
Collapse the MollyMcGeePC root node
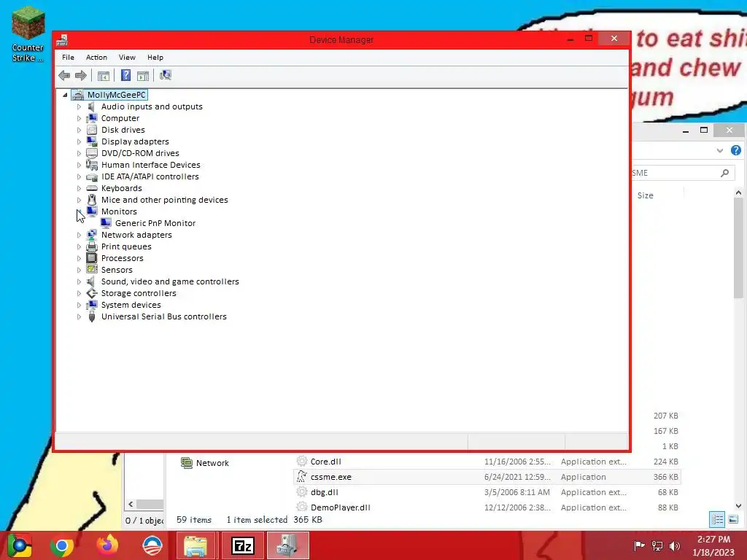pos(65,96)
